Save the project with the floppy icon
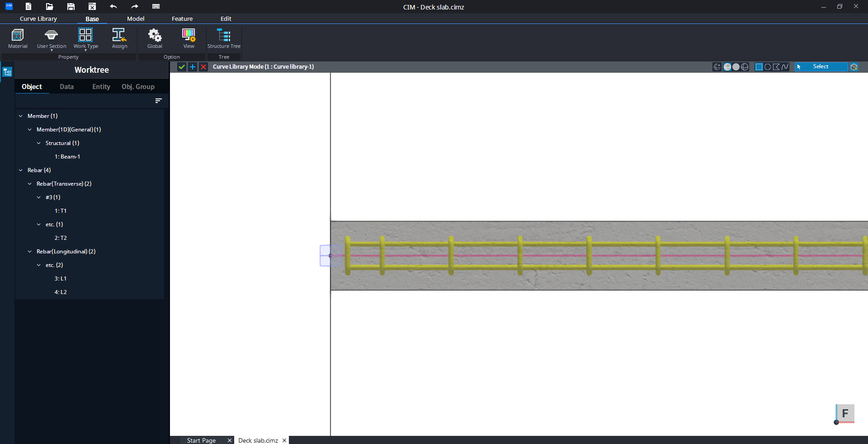The width and height of the screenshot is (868, 444). (x=71, y=6)
